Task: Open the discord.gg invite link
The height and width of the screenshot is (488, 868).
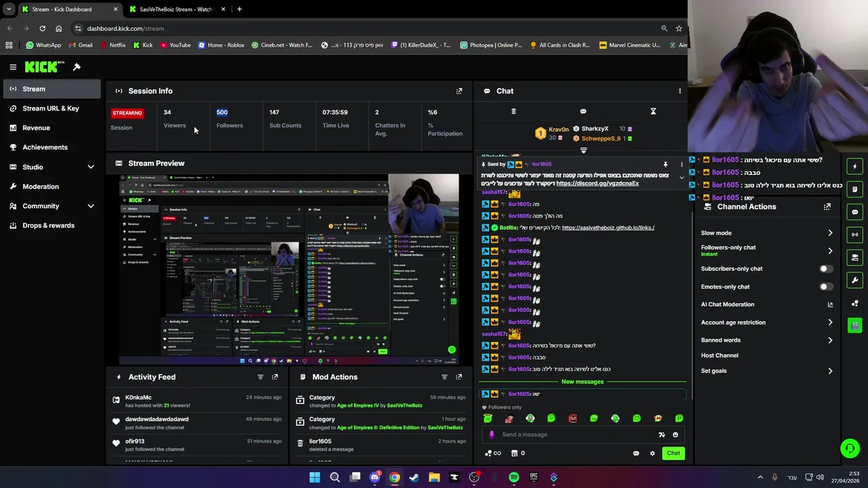Action: 597,184
